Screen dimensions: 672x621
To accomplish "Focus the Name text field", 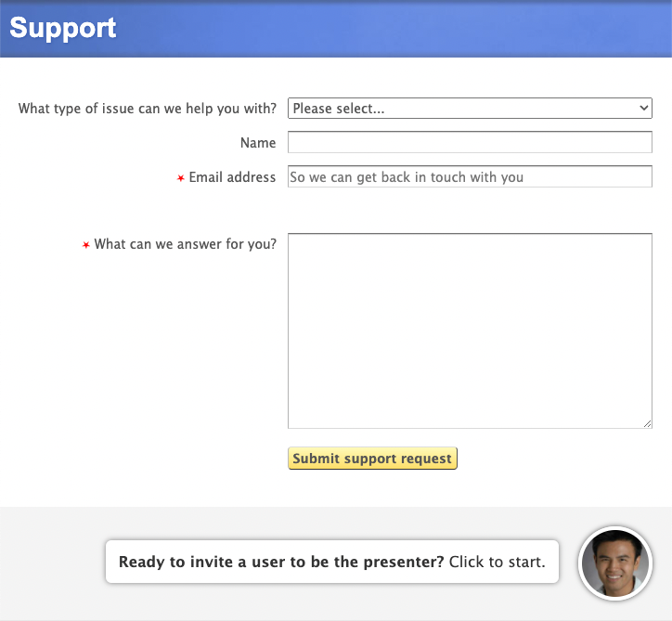I will [470, 143].
